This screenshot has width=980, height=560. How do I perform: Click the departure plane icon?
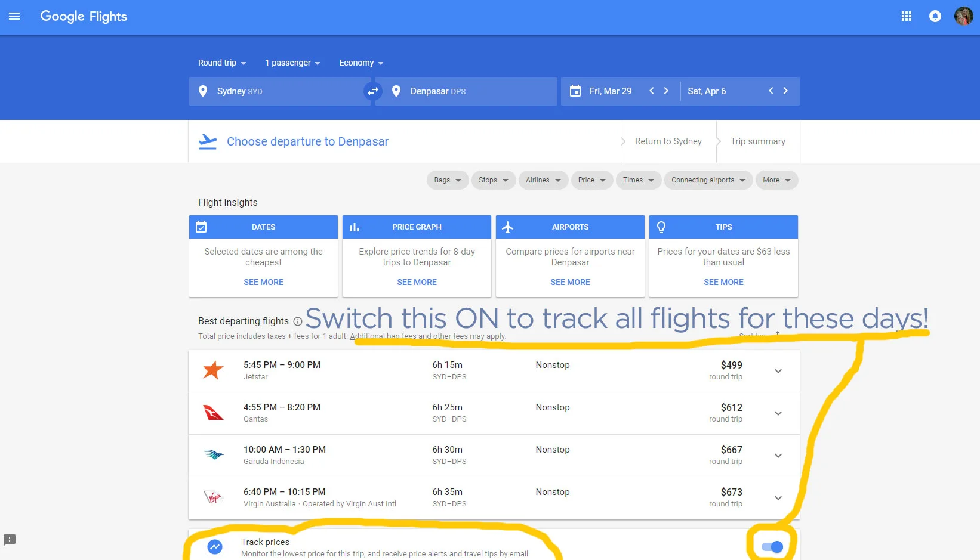point(208,141)
